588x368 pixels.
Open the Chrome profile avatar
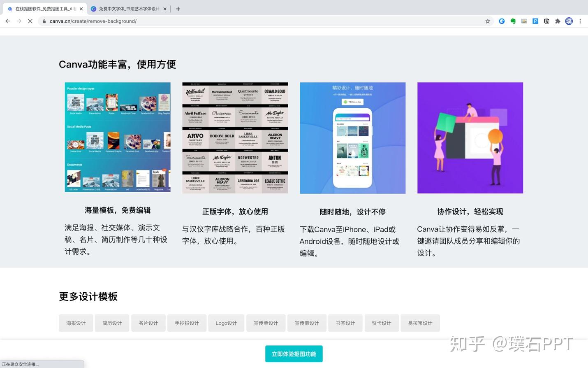(569, 21)
